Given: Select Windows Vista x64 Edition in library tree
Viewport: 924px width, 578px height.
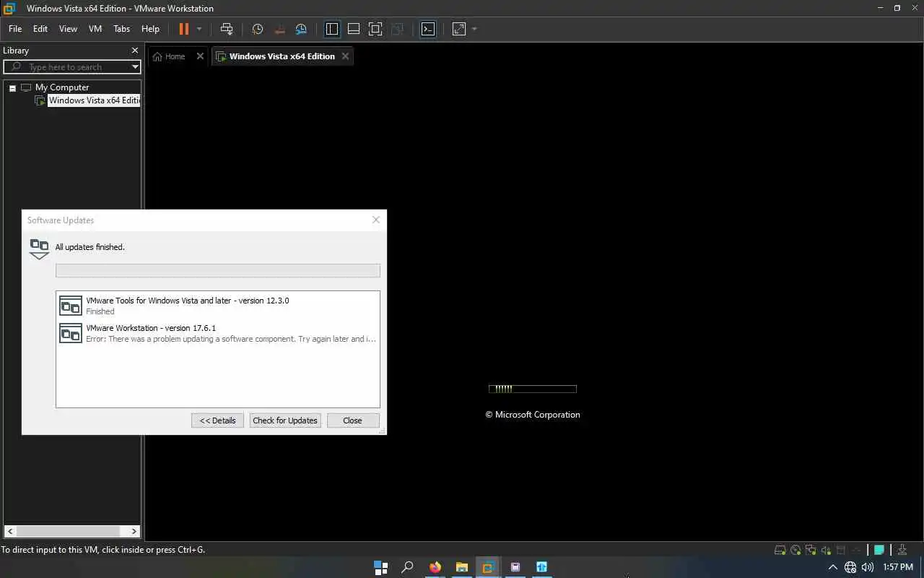Looking at the screenshot, I should point(94,100).
